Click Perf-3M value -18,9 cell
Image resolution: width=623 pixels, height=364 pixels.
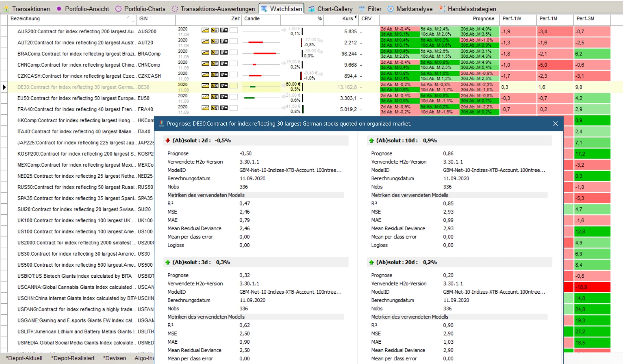592,287
